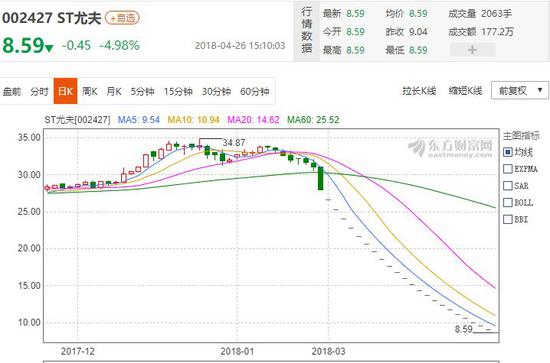Click the 8.59 low price marker

(x=464, y=329)
